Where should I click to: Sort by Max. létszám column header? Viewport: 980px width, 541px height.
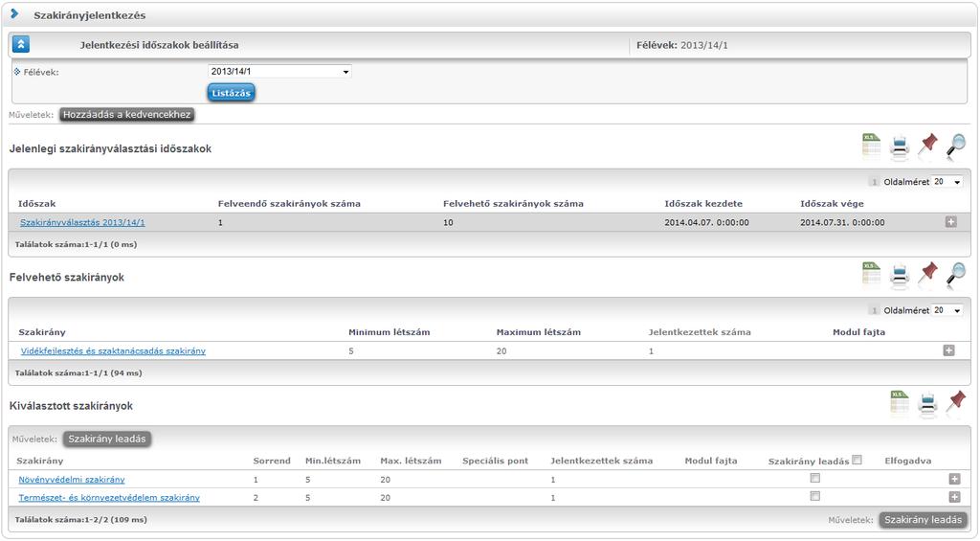[411, 461]
